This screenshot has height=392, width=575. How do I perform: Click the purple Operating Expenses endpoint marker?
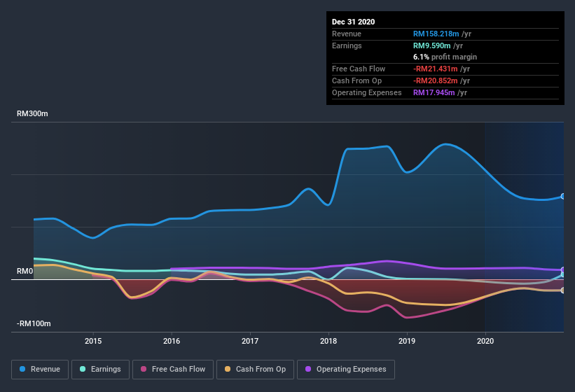point(562,270)
